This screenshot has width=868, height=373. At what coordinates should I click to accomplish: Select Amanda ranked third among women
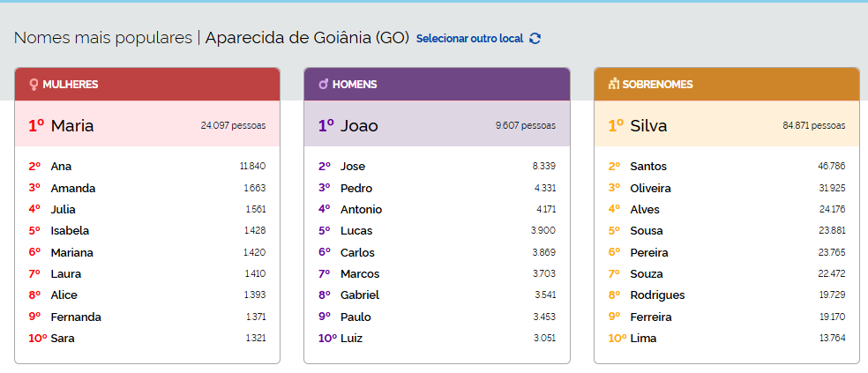[73, 188]
